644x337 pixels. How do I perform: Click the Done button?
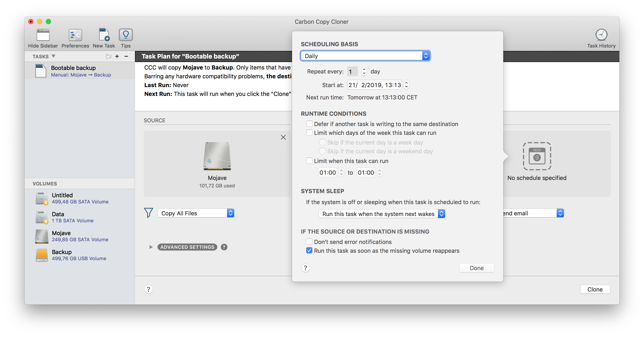point(476,268)
